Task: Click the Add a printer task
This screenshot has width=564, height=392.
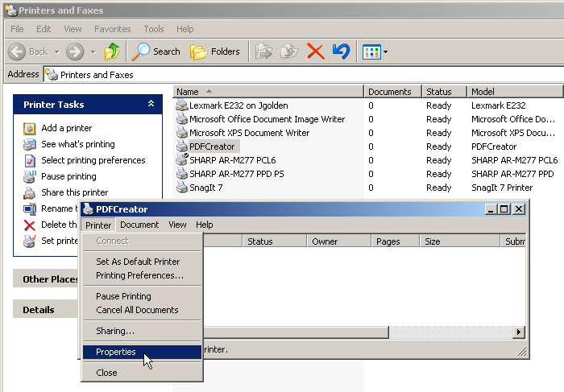Action: point(66,128)
